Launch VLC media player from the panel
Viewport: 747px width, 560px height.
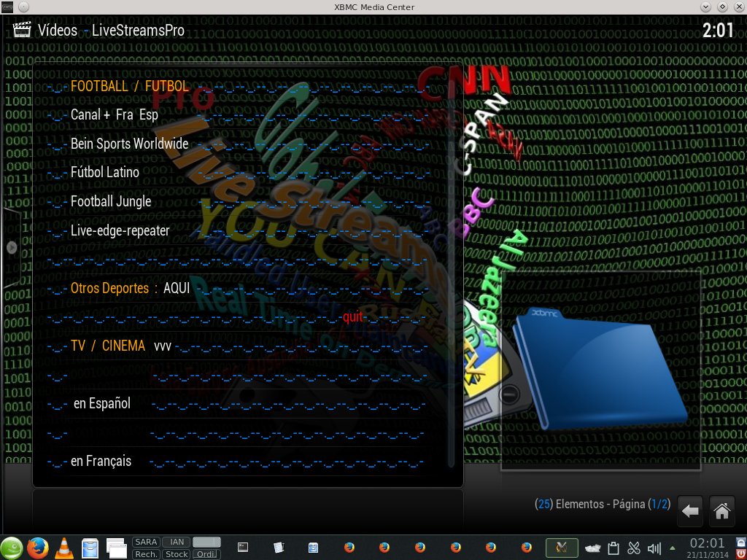[64, 548]
